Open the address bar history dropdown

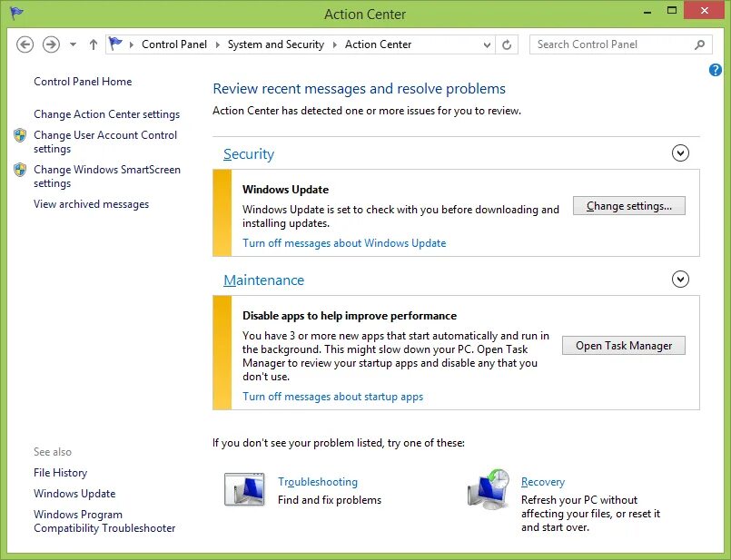487,45
